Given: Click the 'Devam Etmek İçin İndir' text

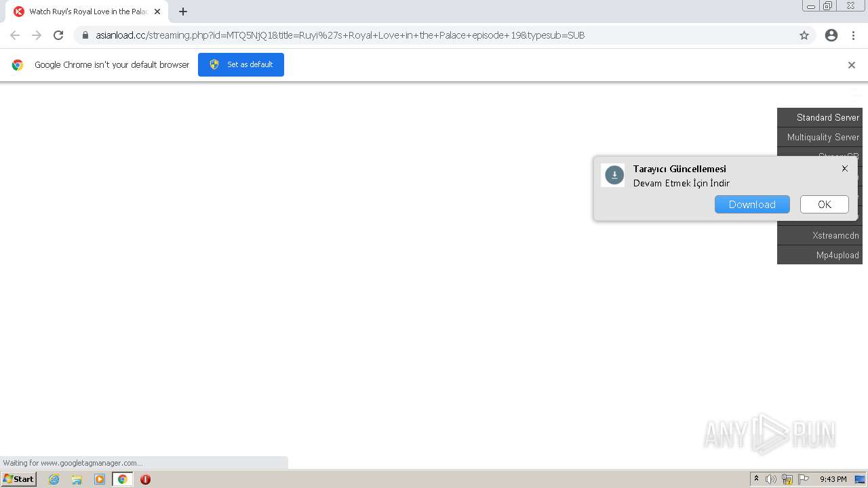Looking at the screenshot, I should 682,183.
